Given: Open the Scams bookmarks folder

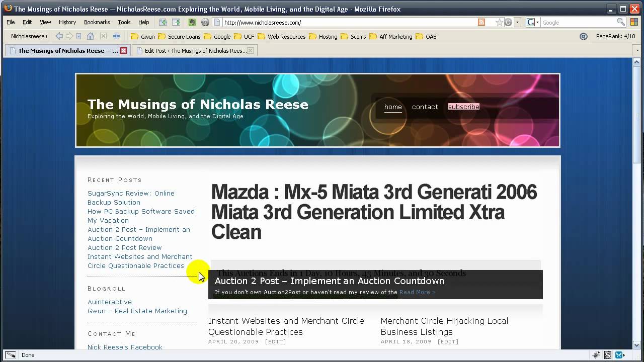Looking at the screenshot, I should pos(353,36).
